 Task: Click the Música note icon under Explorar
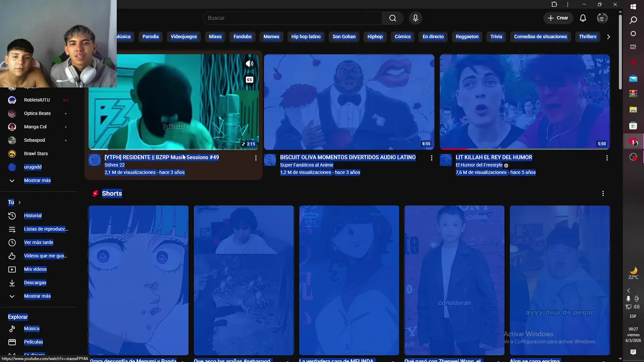coord(12,329)
